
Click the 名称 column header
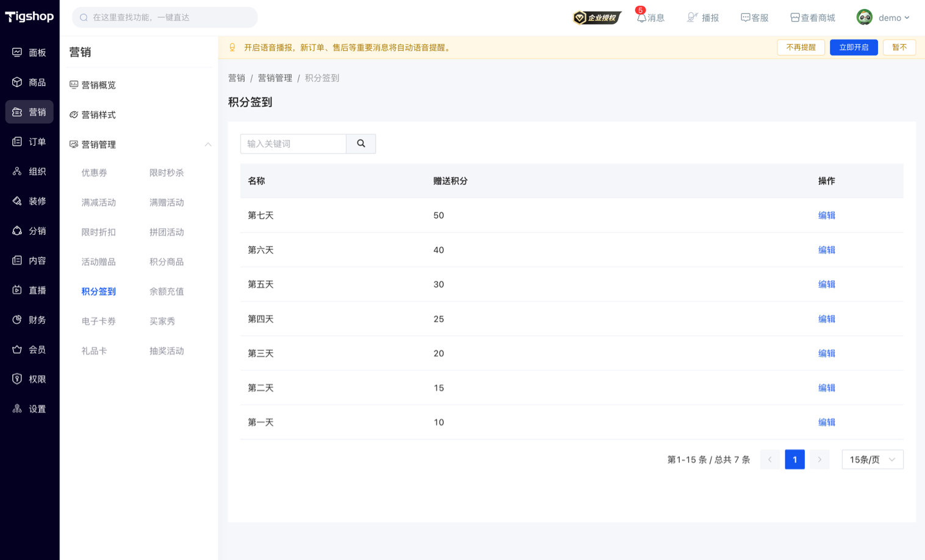tap(256, 181)
